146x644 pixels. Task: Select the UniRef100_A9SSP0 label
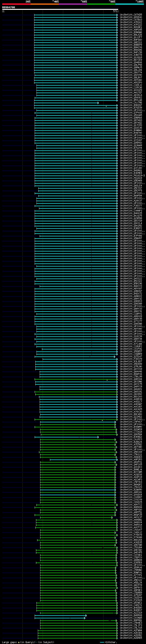pos(131,82)
